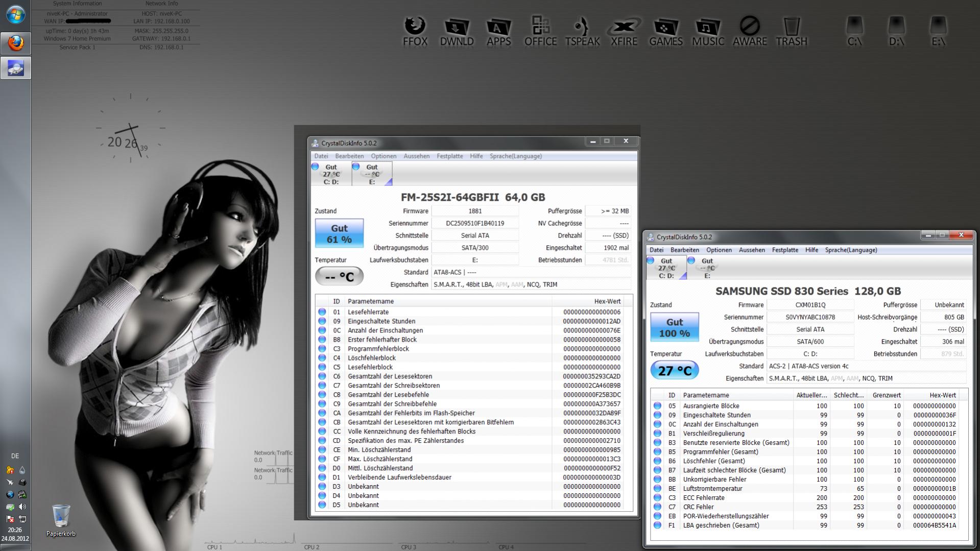
Task: Open the C:\ drive dock icon
Action: (x=855, y=31)
